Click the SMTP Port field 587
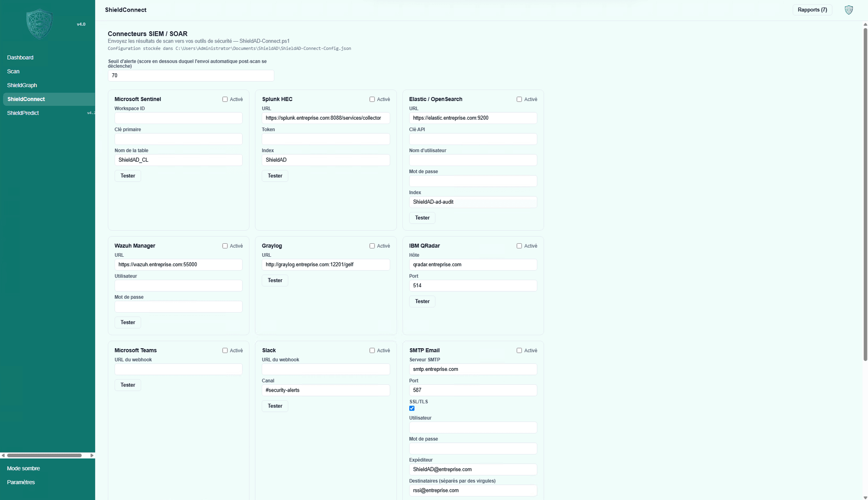This screenshot has height=500, width=868. coord(473,390)
